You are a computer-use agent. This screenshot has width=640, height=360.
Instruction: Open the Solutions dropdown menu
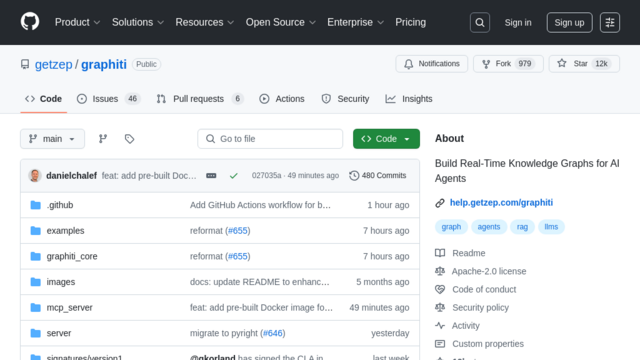coord(138,22)
